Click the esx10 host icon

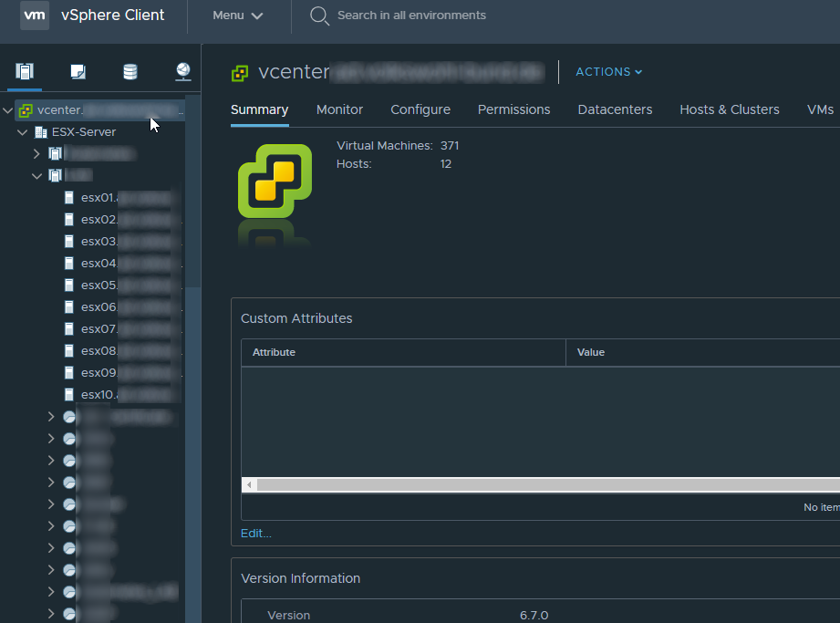pyautogui.click(x=69, y=395)
